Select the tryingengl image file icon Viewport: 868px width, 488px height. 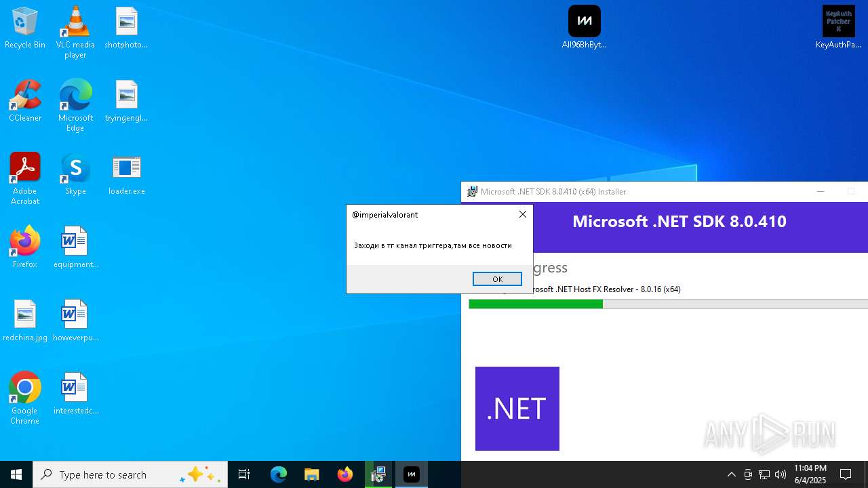click(126, 101)
